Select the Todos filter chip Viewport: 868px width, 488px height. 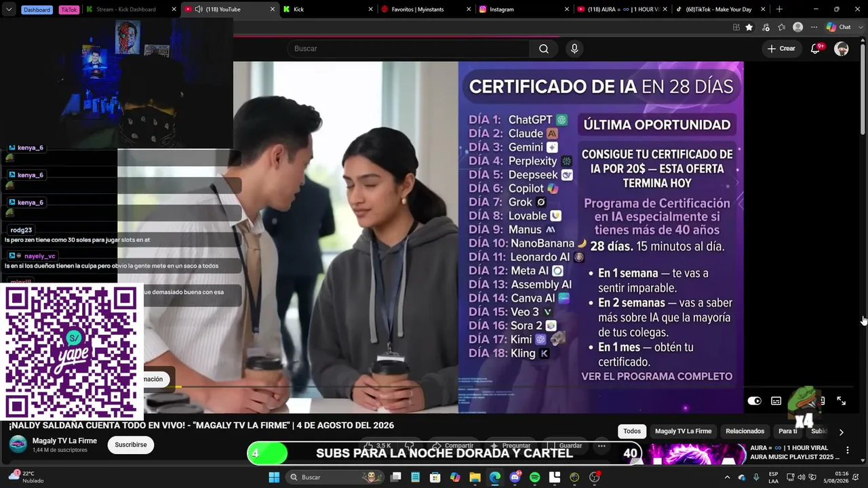click(x=632, y=432)
